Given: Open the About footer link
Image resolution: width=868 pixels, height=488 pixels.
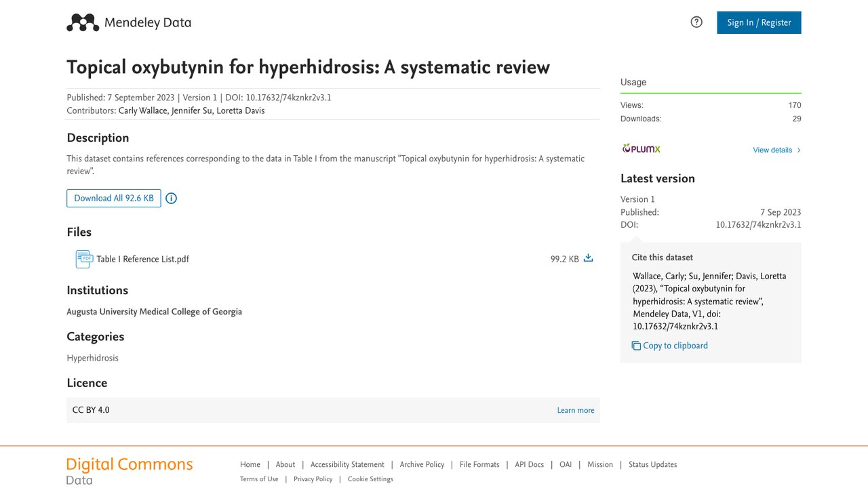Looking at the screenshot, I should click(x=285, y=464).
